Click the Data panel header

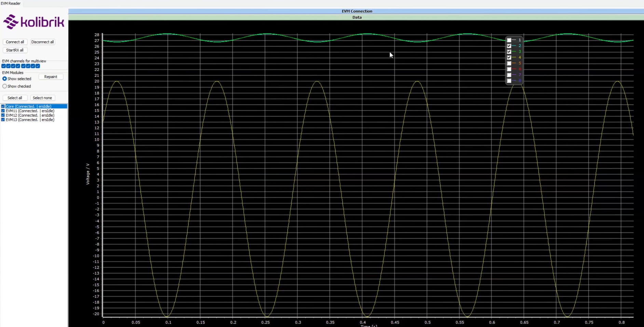[x=356, y=17]
